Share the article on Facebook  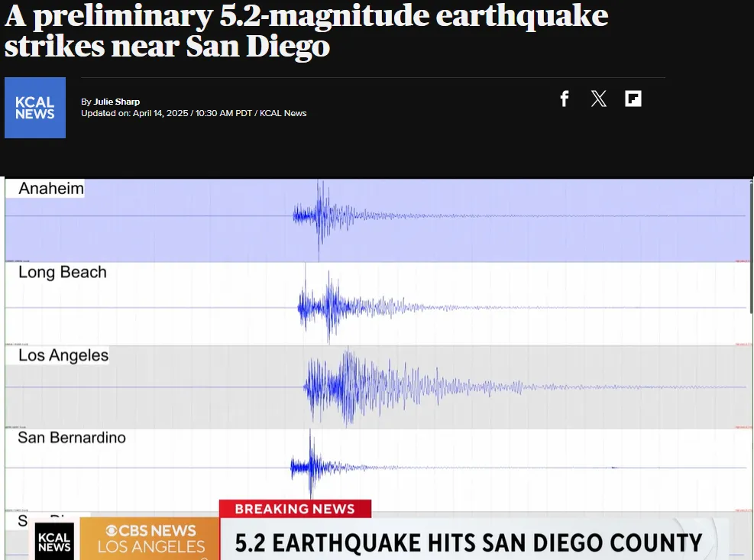[565, 99]
